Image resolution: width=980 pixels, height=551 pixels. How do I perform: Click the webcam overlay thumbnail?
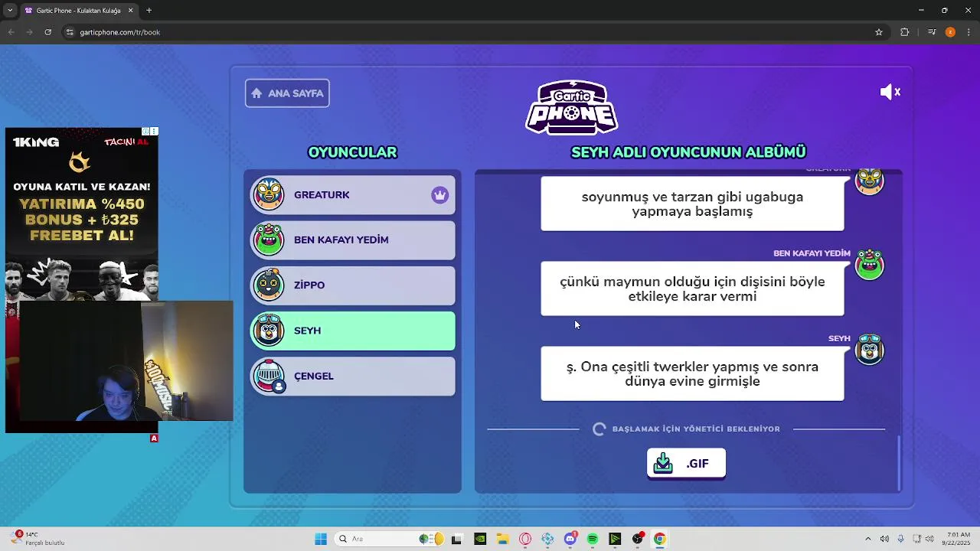[x=126, y=361]
